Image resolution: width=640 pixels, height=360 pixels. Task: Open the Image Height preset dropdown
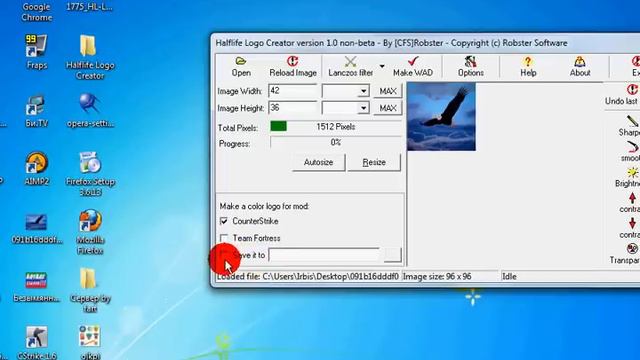pyautogui.click(x=363, y=108)
